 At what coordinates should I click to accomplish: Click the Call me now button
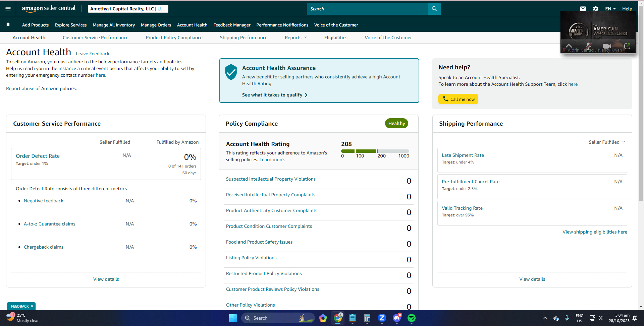[458, 99]
